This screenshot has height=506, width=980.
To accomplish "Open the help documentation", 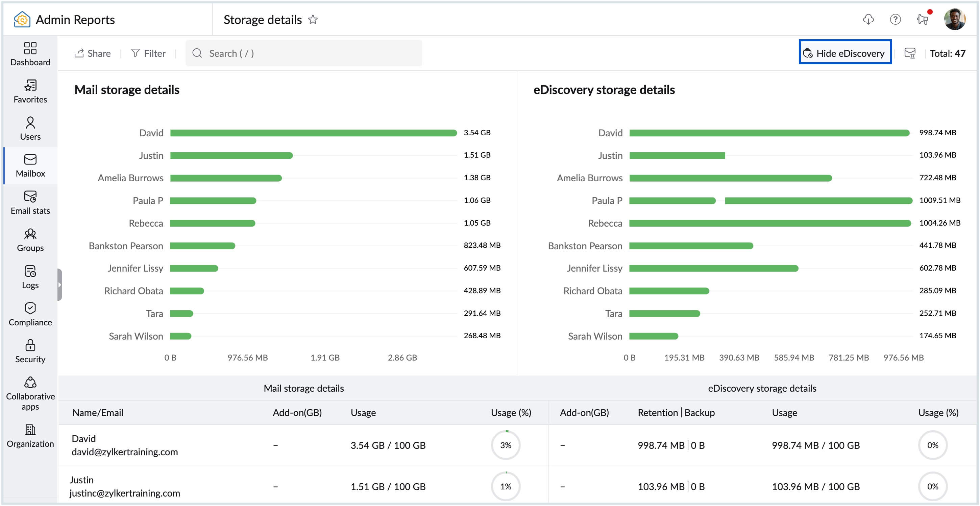I will (x=896, y=19).
